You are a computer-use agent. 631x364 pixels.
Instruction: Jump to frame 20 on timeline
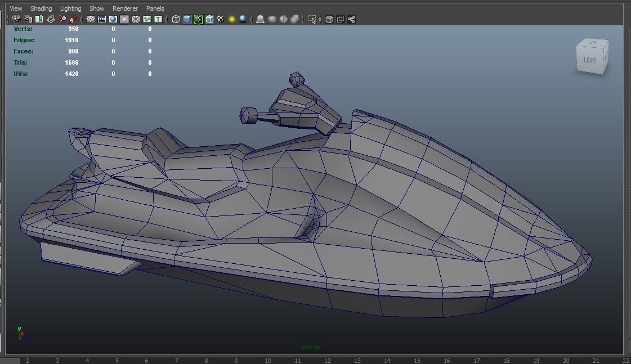click(x=566, y=361)
